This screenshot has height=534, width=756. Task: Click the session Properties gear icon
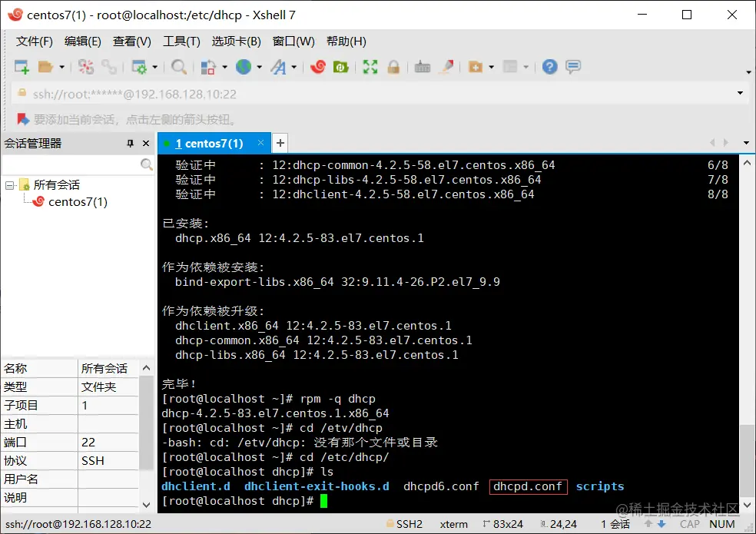139,67
